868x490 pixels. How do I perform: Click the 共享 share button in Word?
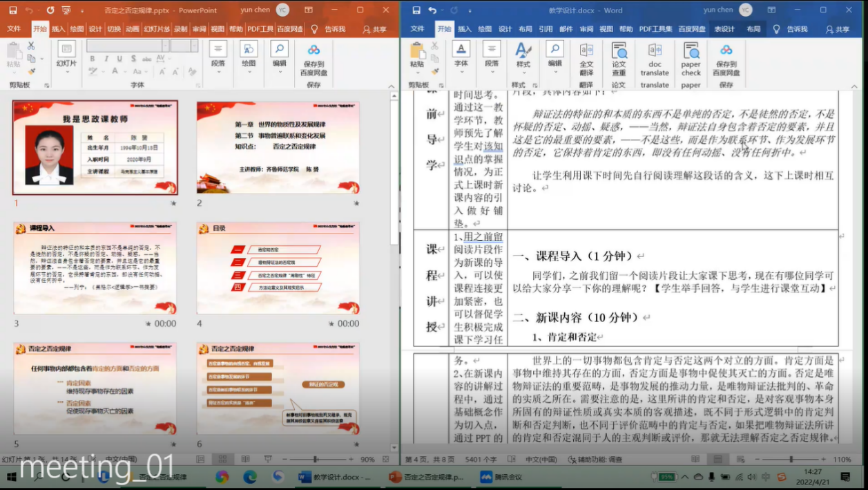(x=838, y=29)
